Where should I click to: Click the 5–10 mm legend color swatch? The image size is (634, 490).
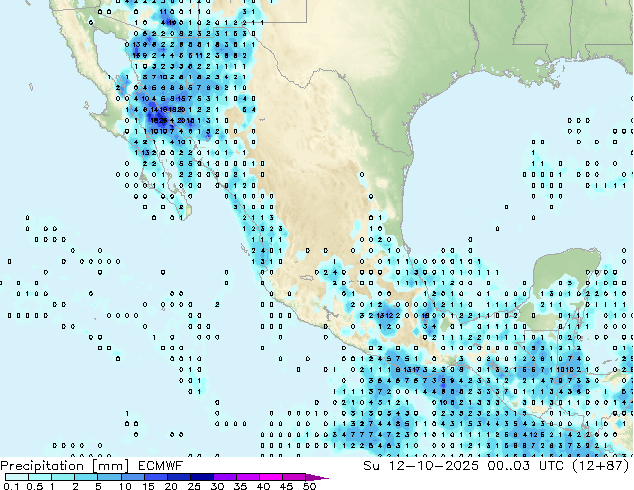pyautogui.click(x=110, y=477)
